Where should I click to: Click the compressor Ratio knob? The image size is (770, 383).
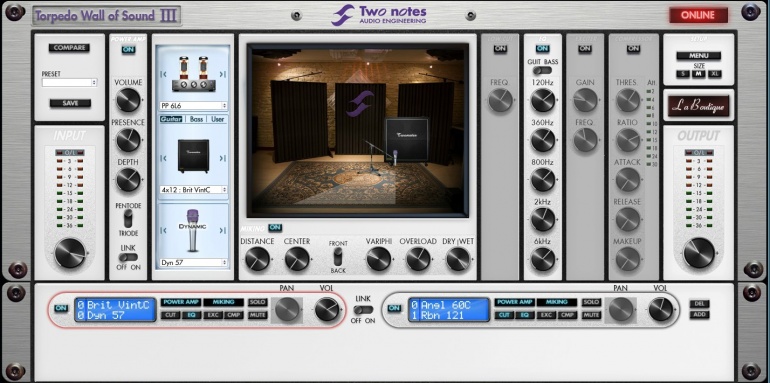tap(628, 140)
